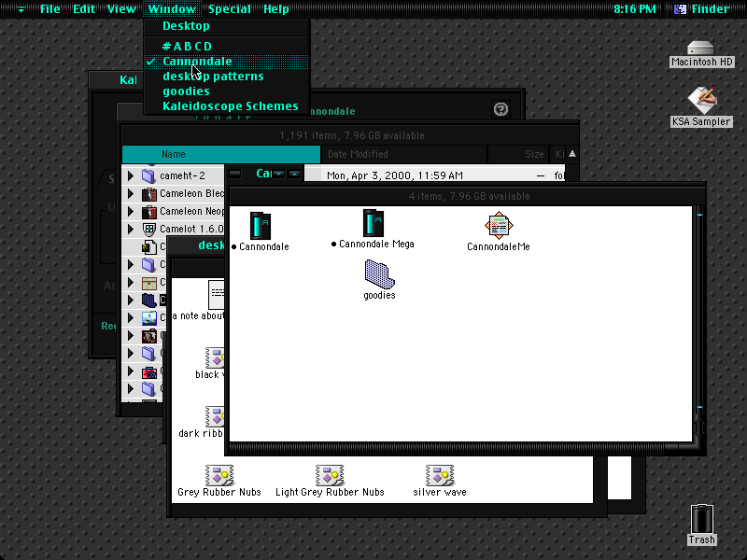Image resolution: width=747 pixels, height=560 pixels.
Task: Choose Kaleidoscope Schemes in the Window menu
Action: tap(227, 106)
